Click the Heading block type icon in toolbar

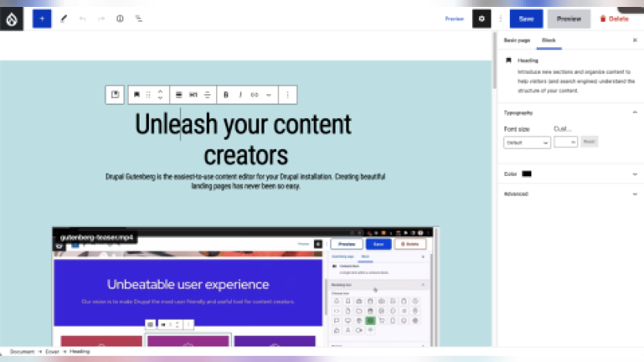tap(137, 94)
